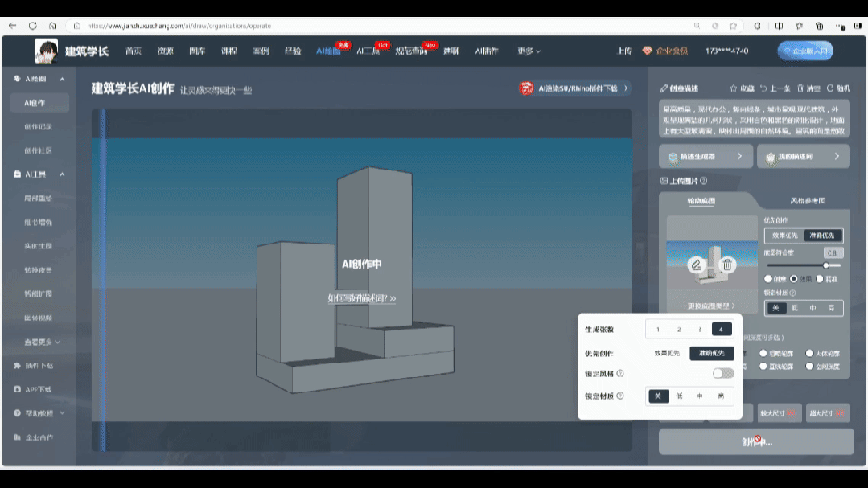Select the 较大尺寸 size button
This screenshot has width=868, height=488.
click(x=779, y=413)
